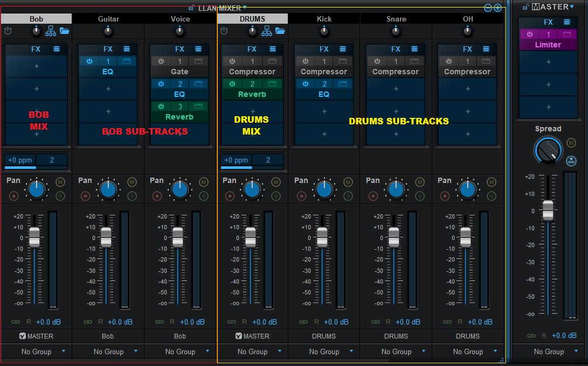Image resolution: width=588 pixels, height=366 pixels.
Task: Click the DRUMS track routing hierarchy icon
Action: point(266,31)
